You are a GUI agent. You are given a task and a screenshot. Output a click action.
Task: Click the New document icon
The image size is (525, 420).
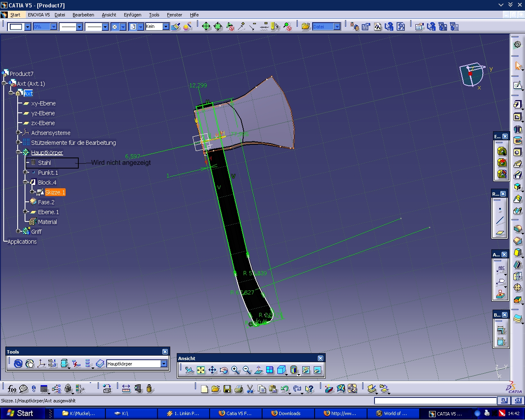204,389
